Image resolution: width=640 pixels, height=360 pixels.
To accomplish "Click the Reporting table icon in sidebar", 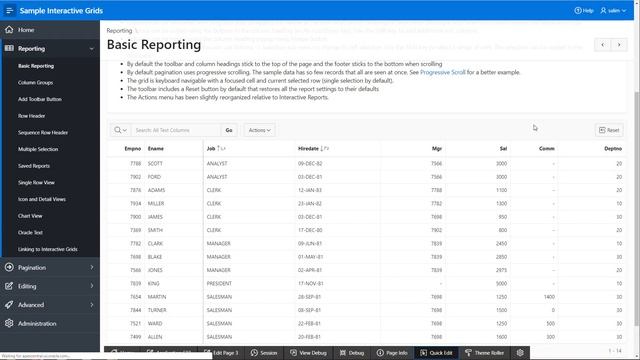I will coord(9,49).
